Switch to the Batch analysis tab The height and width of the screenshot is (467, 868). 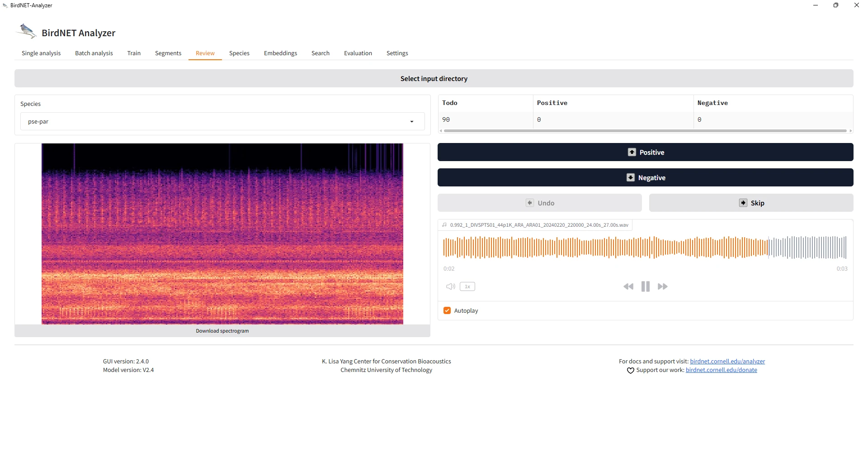click(x=94, y=53)
